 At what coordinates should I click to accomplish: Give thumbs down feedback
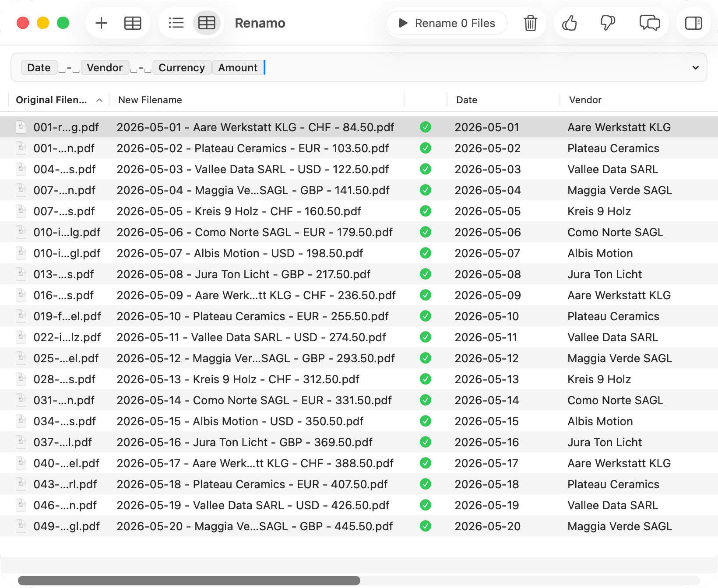(x=608, y=23)
